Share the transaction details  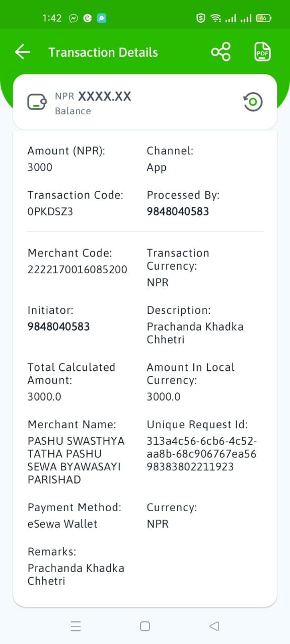pos(221,52)
